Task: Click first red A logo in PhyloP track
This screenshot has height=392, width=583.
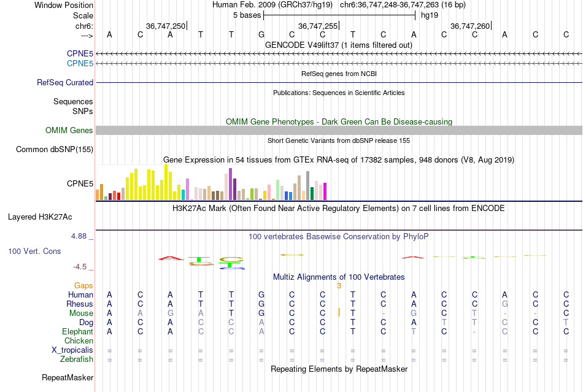Action: [170, 258]
